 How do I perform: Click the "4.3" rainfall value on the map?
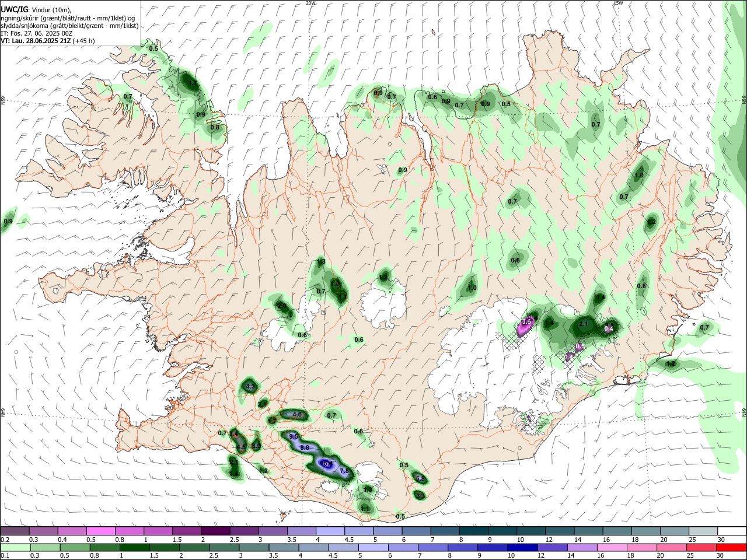(x=251, y=386)
